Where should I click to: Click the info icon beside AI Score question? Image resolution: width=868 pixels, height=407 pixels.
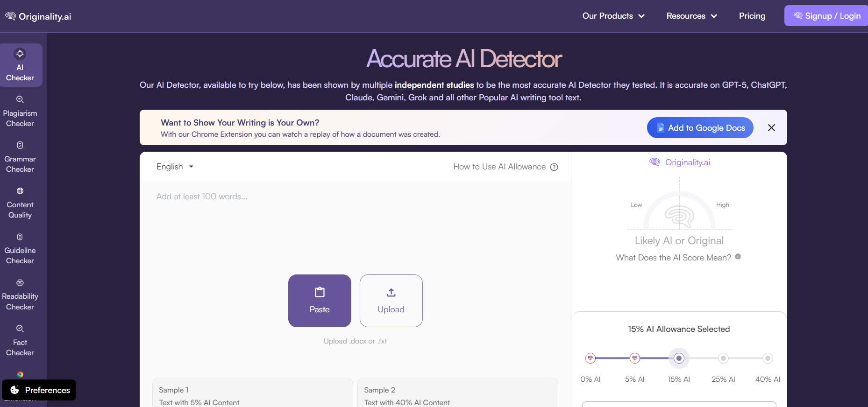click(x=738, y=257)
